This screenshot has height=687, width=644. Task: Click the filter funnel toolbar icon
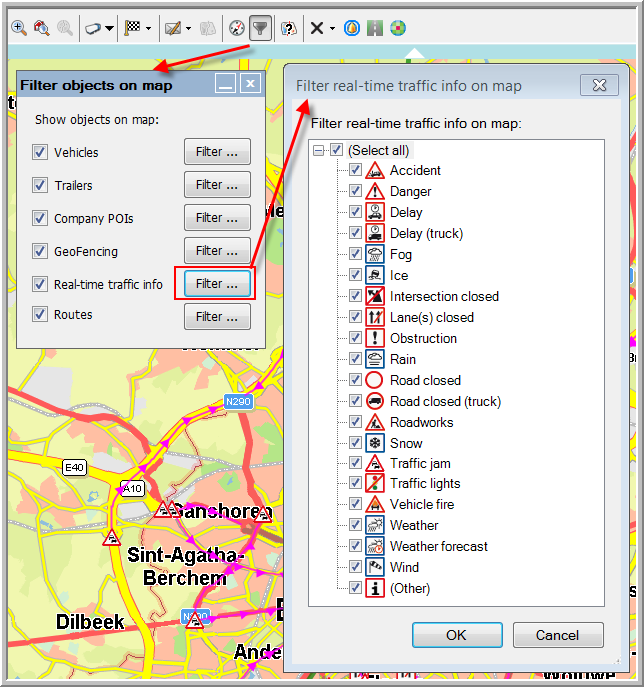(x=260, y=28)
